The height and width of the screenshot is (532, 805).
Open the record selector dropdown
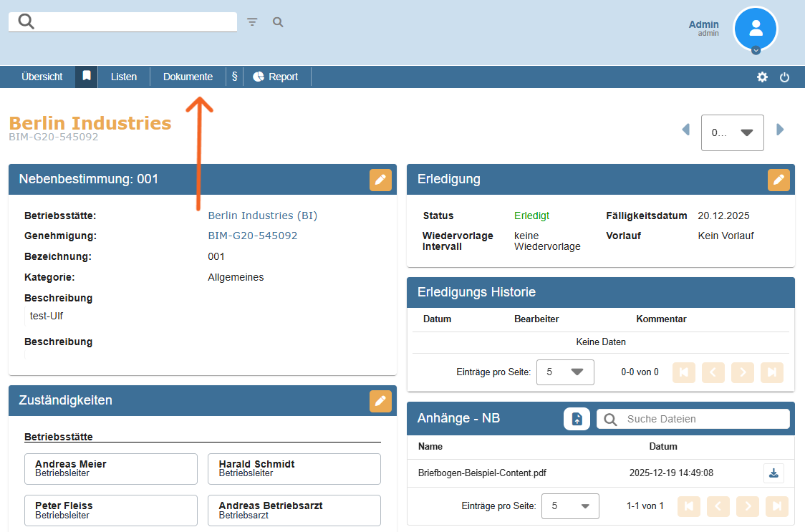click(732, 132)
